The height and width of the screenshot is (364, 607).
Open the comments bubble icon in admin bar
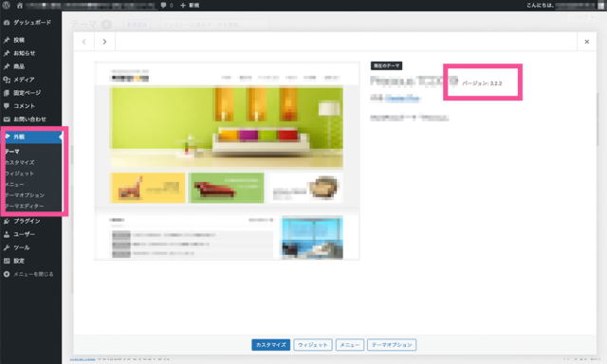tap(163, 5)
